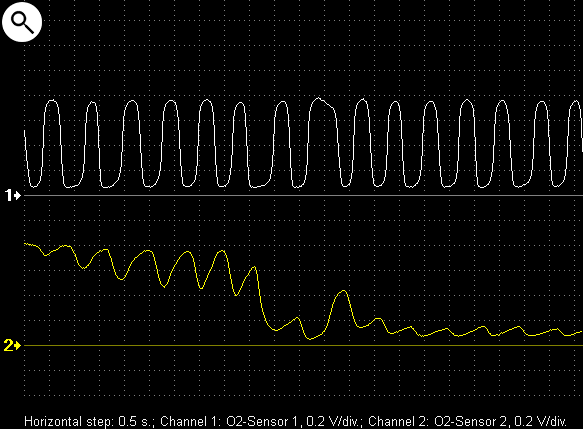This screenshot has width=583, height=429.
Task: Click the Channel 2 O2-Sensor 2 label
Action: 467,422
